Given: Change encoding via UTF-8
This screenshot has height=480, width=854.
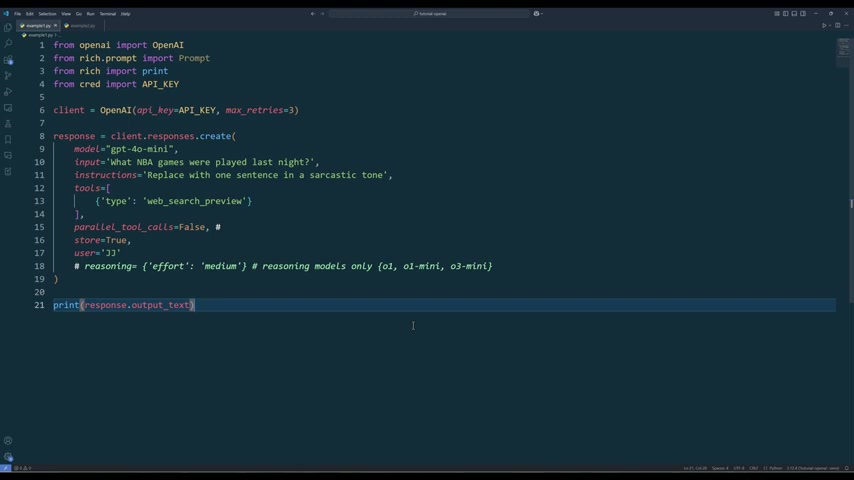Looking at the screenshot, I should click(x=739, y=468).
